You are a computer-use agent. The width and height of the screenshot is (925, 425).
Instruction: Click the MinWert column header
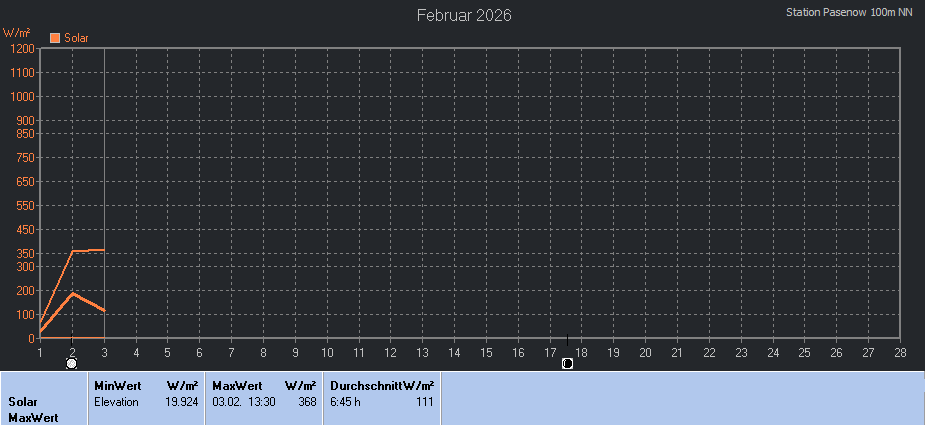[x=117, y=385]
